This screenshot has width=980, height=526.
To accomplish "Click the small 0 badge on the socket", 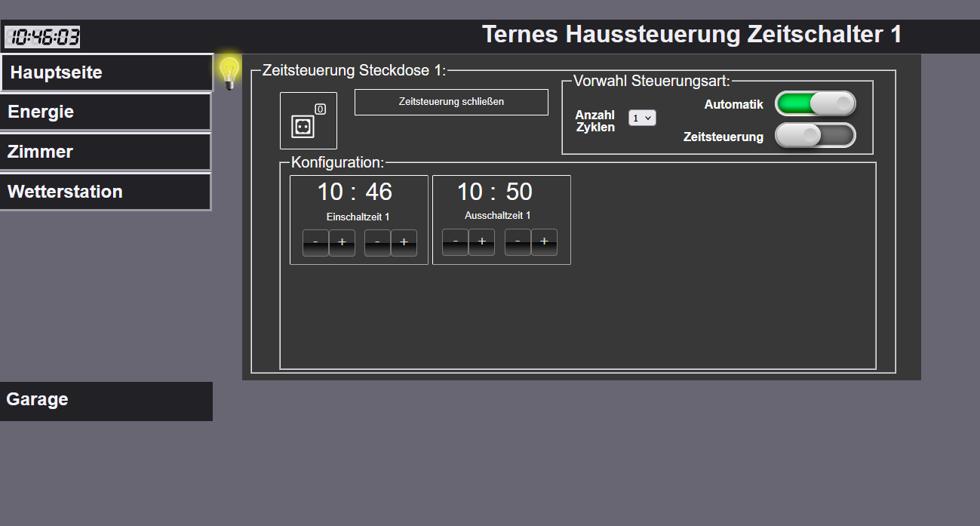I will tap(320, 109).
